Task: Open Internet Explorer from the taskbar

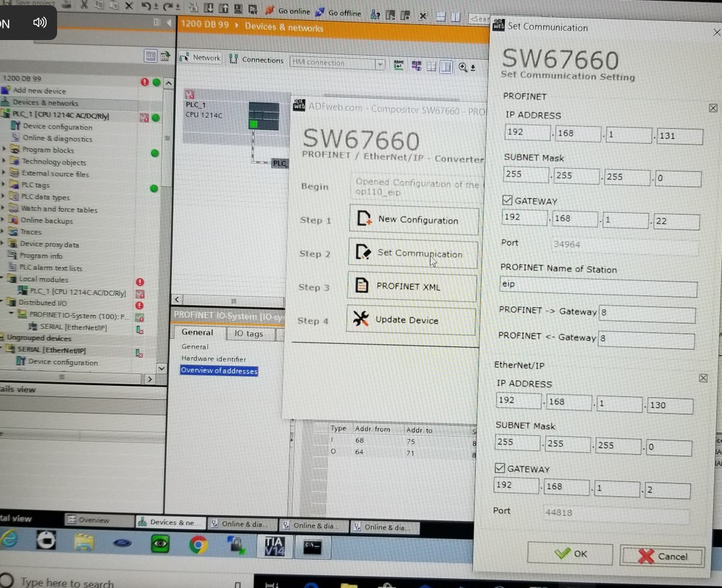Action: tap(9, 539)
